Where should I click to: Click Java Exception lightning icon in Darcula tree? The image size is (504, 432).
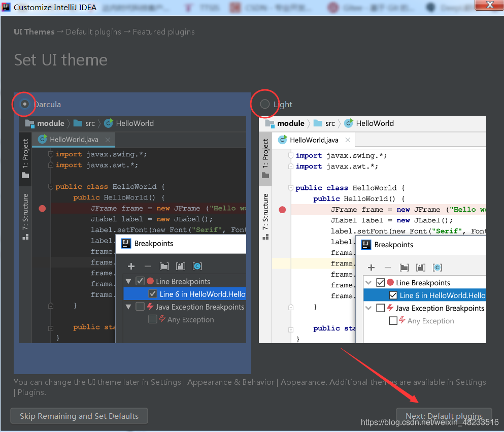(x=150, y=306)
